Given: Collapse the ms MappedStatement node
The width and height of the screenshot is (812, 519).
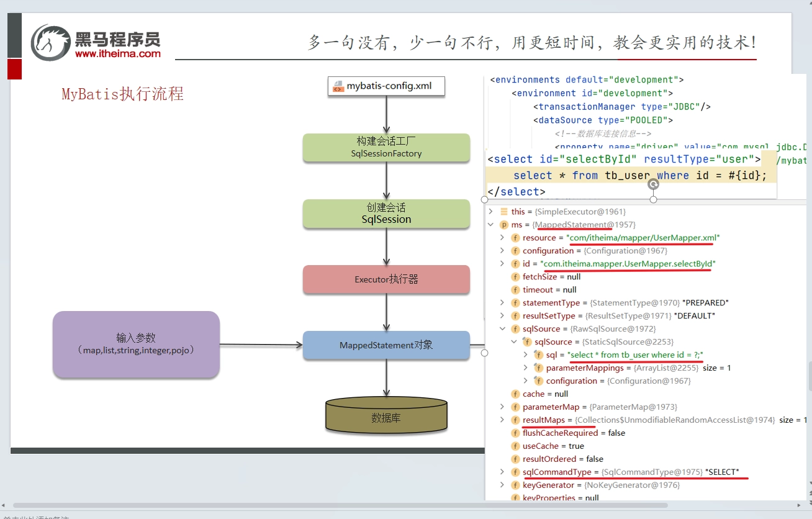Looking at the screenshot, I should [x=491, y=225].
